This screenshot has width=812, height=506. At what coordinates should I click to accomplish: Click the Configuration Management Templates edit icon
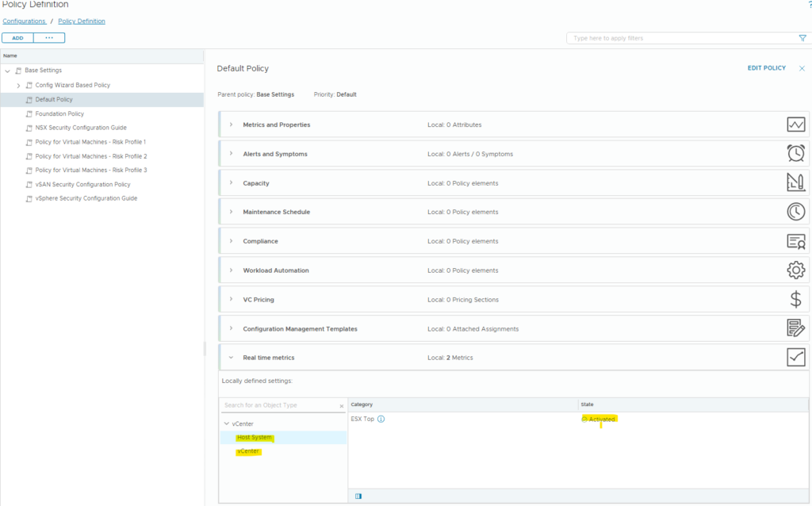[x=796, y=328]
